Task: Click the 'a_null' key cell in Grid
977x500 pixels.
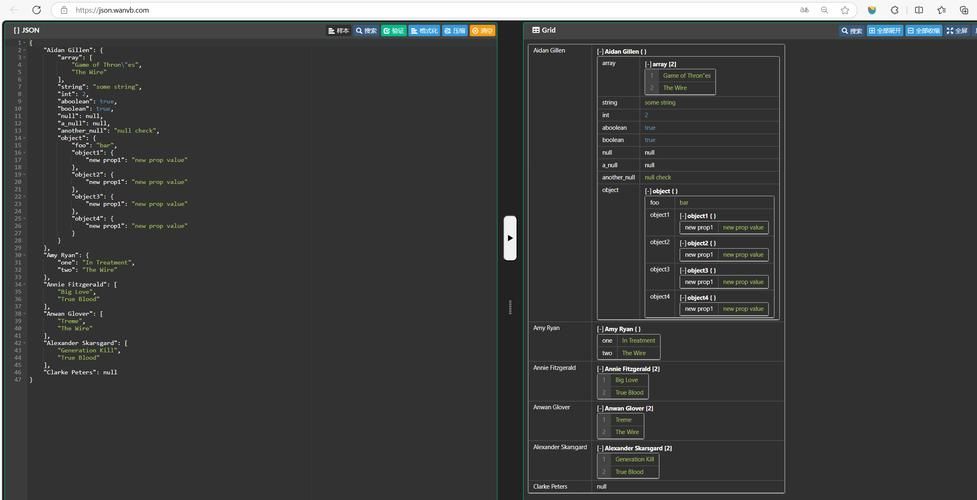Action: 610,165
